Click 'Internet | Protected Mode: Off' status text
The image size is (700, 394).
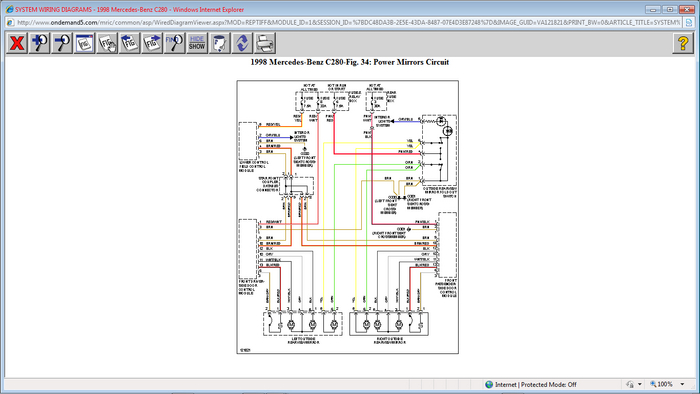click(535, 384)
